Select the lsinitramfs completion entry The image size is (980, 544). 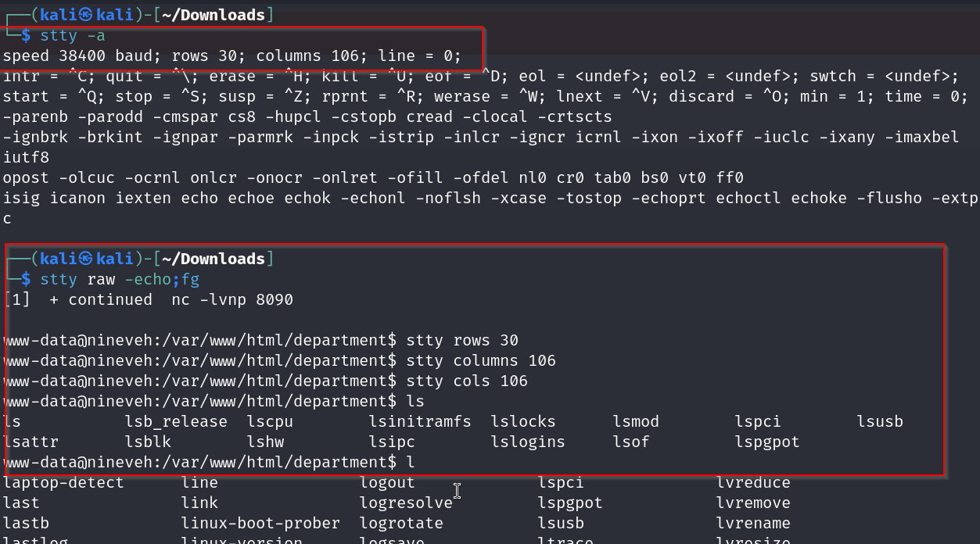pyautogui.click(x=420, y=421)
